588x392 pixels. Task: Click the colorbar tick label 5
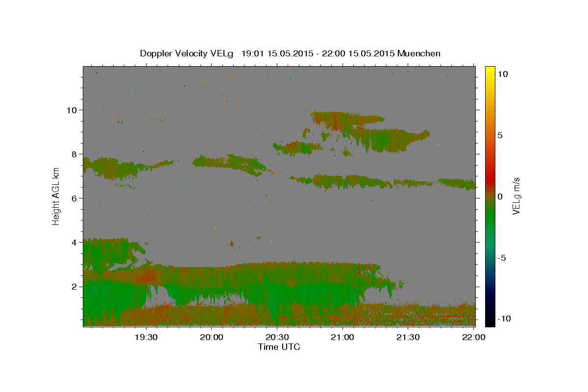coord(500,135)
